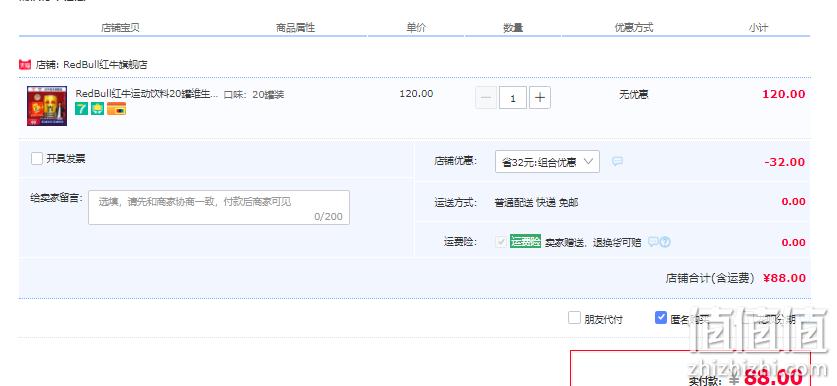
Task: Click the 给卖家留言 message text box
Action: pos(219,207)
